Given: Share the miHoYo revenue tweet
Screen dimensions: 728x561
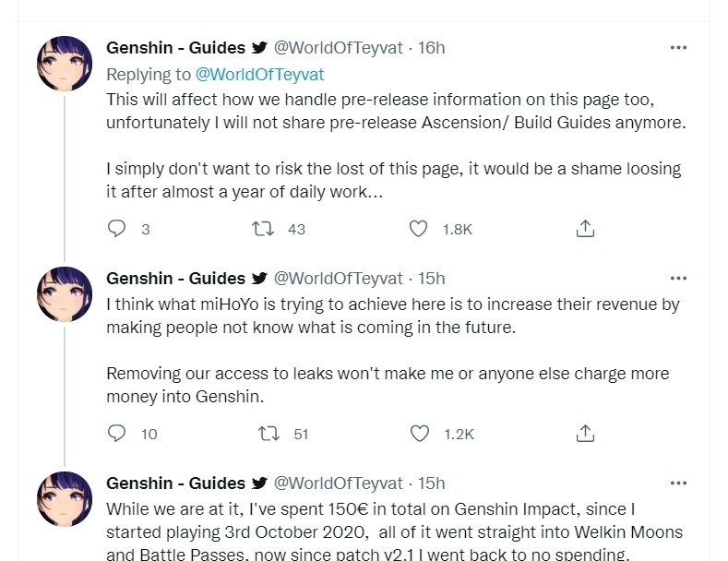Looking at the screenshot, I should (585, 434).
